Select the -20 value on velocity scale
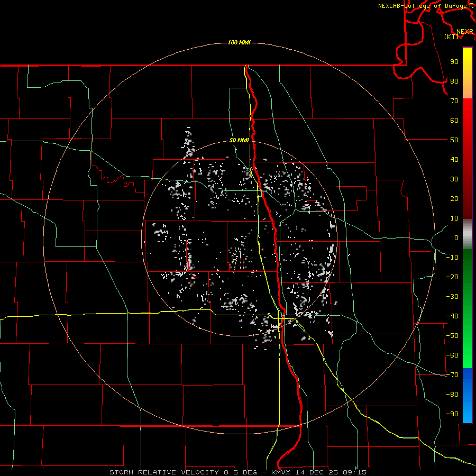Viewport: 476px width, 476px height. coord(452,277)
